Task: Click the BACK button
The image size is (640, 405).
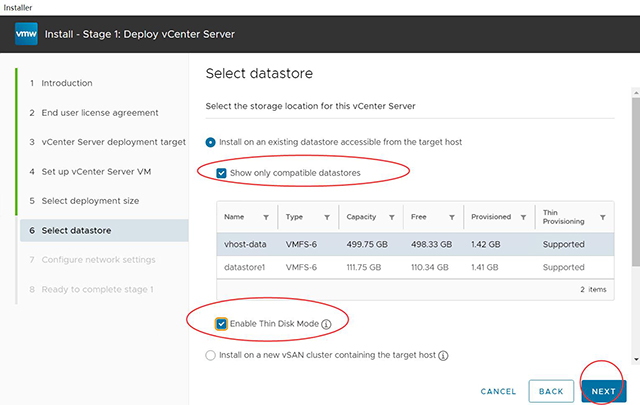Action: click(x=551, y=391)
